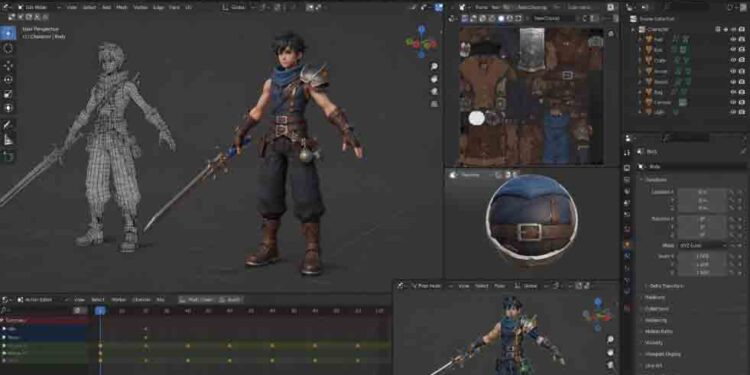The height and width of the screenshot is (375, 750).
Task: Select the Add Cube tool
Action: point(8,156)
